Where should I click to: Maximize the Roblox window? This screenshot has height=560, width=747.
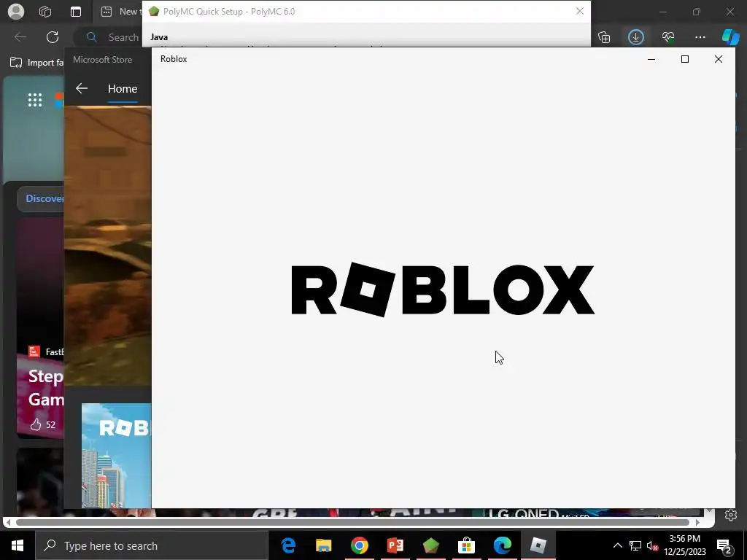pos(684,59)
